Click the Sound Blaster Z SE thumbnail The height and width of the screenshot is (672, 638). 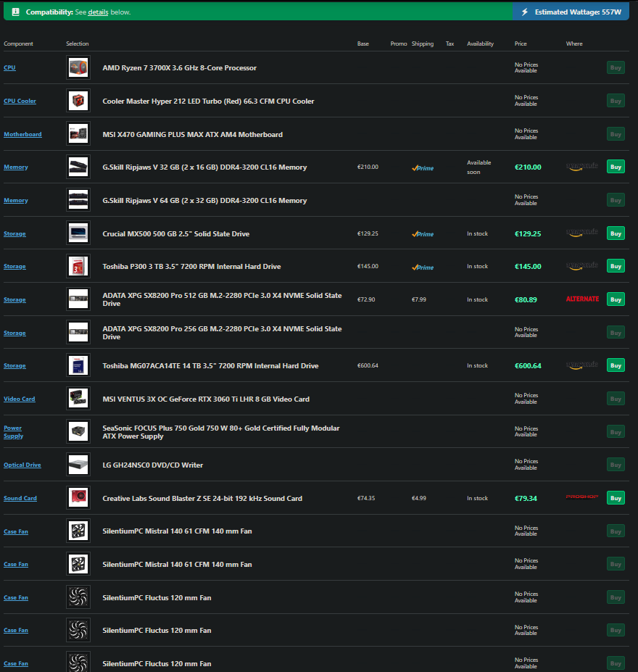(78, 498)
